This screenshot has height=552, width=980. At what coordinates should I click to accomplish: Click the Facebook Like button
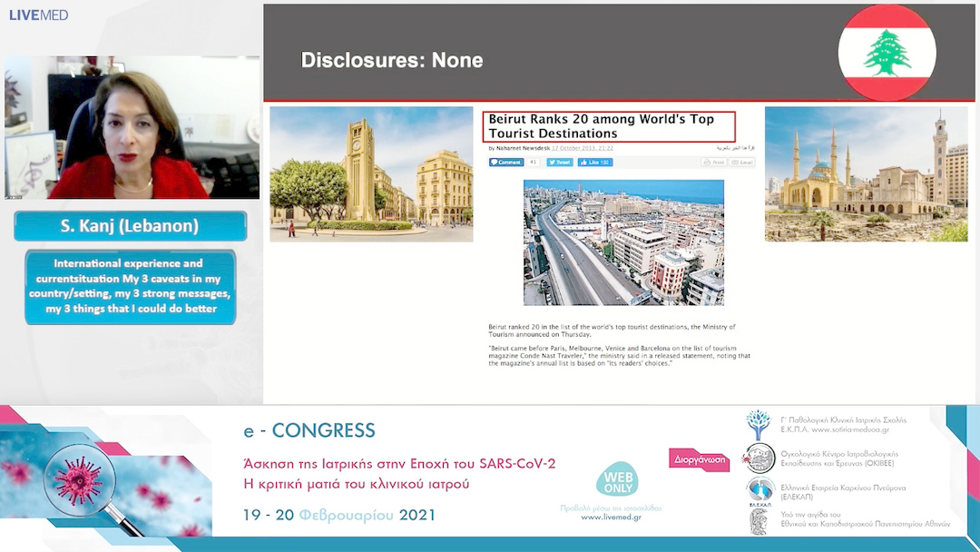click(595, 162)
